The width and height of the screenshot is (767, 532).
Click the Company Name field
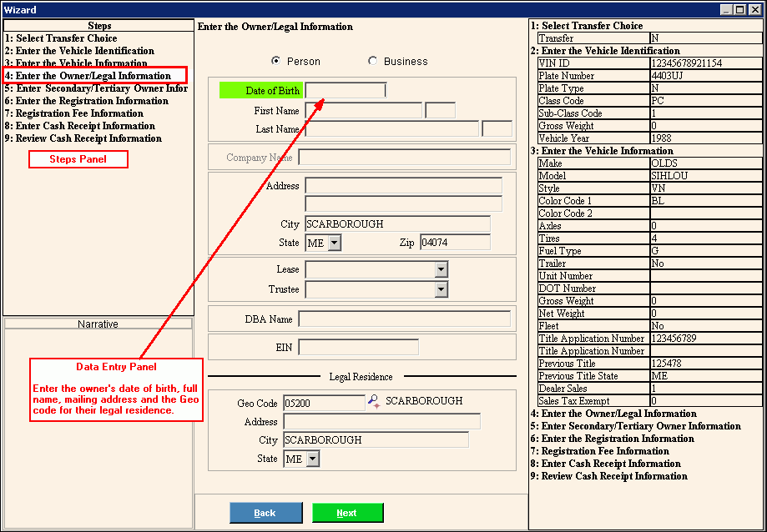(404, 158)
